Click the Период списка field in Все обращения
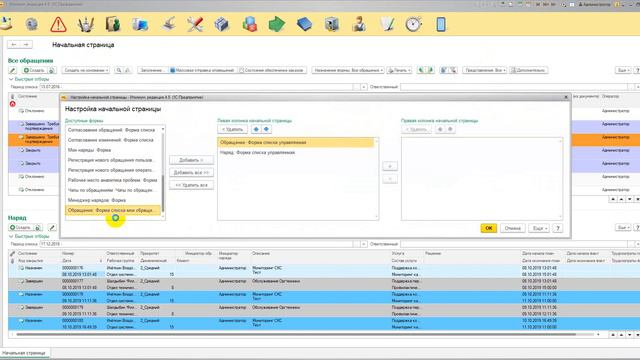 coord(197,87)
